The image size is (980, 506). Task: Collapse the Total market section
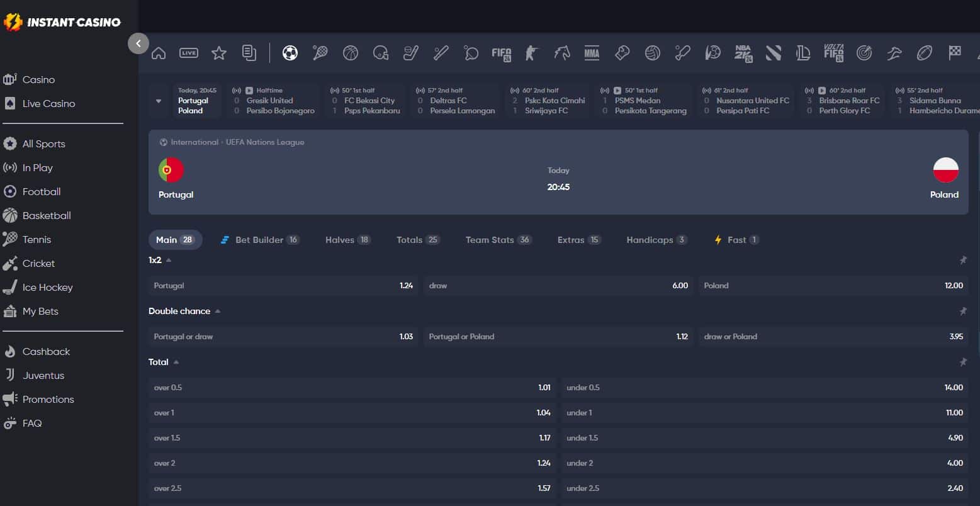click(176, 362)
